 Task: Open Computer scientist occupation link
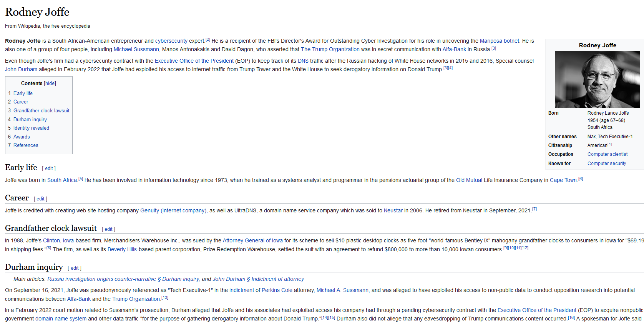(607, 154)
